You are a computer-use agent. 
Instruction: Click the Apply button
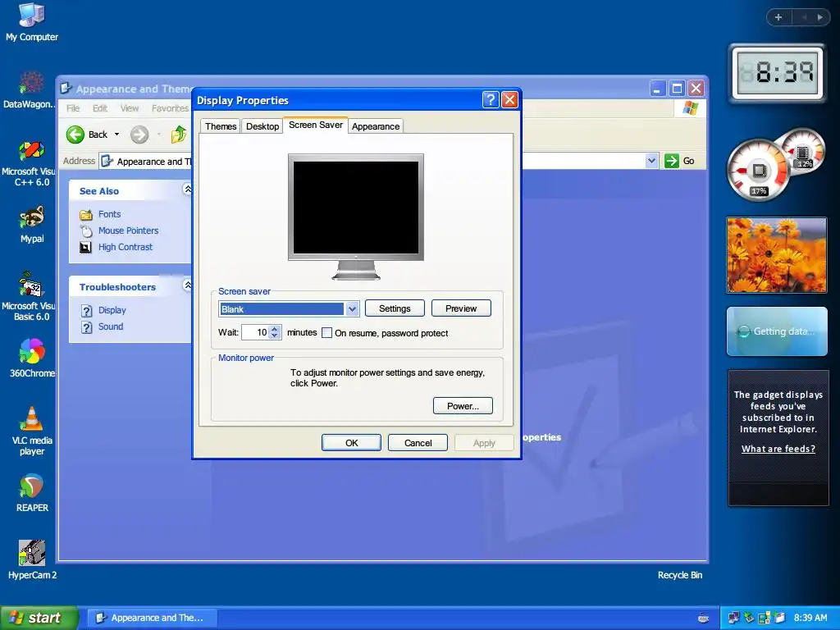(x=484, y=443)
